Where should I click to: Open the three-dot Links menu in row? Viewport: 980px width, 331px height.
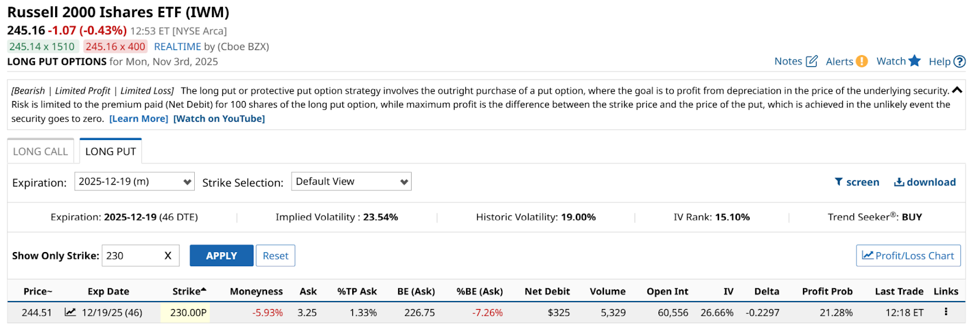click(x=946, y=312)
